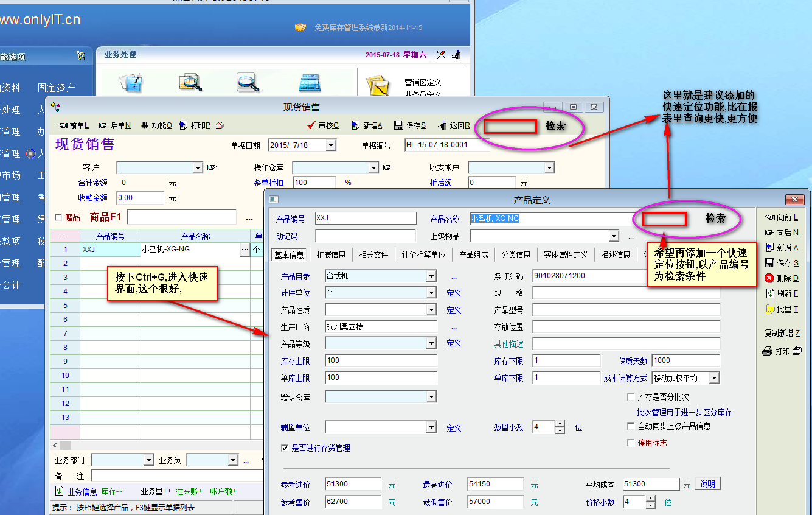The height and width of the screenshot is (515, 812).
Task: Click the 向前 previous record icon
Action: (769, 217)
